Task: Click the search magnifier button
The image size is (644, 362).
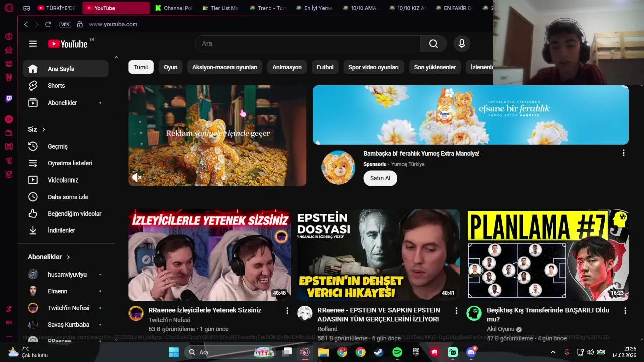Action: click(433, 44)
